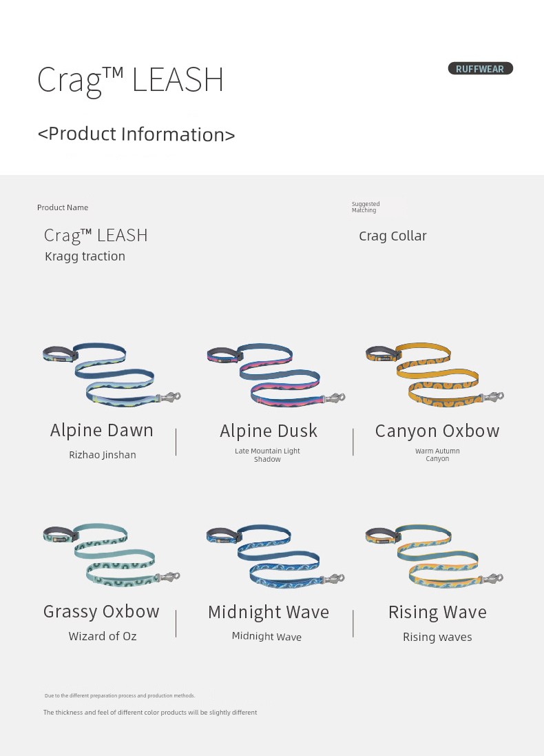Viewport: 544px width, 756px height.
Task: Click the Kragg traction subtitle
Action: (x=85, y=256)
